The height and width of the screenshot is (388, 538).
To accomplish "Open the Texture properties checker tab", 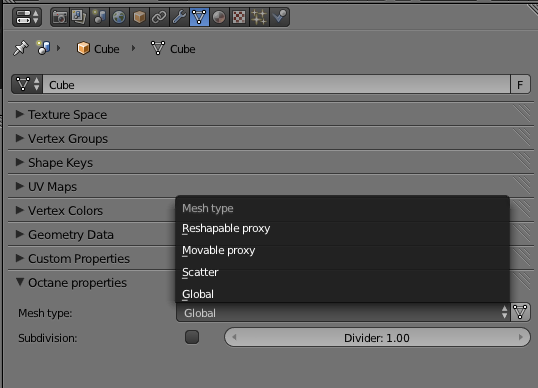I will tap(239, 17).
